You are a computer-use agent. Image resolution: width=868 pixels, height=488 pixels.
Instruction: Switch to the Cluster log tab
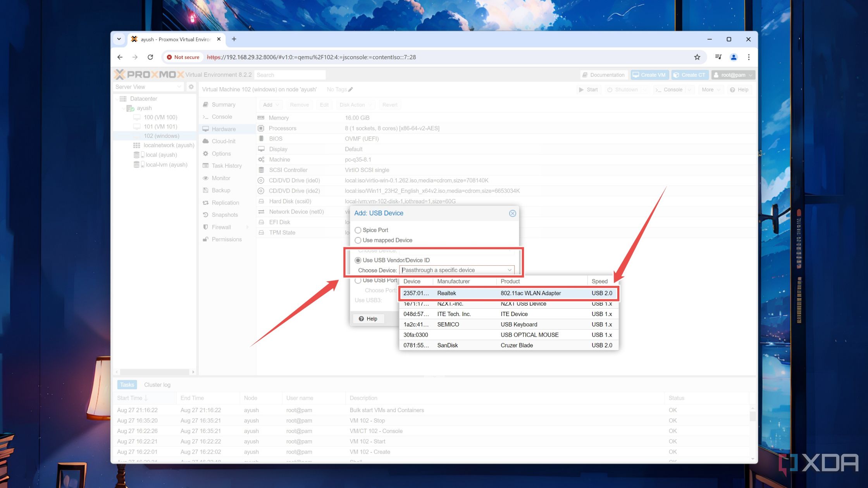157,384
